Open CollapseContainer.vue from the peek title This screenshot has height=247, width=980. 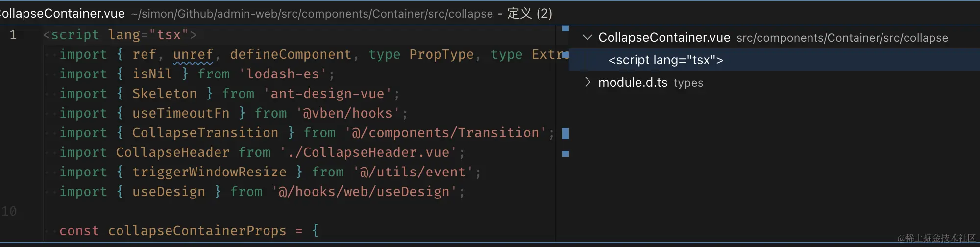pos(62,13)
